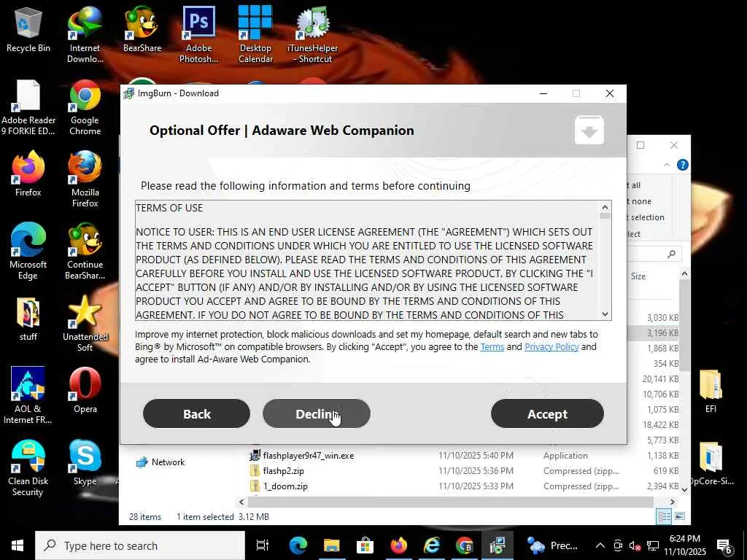This screenshot has width=747, height=560.
Task: Click the taskbar search box
Action: pos(139,545)
